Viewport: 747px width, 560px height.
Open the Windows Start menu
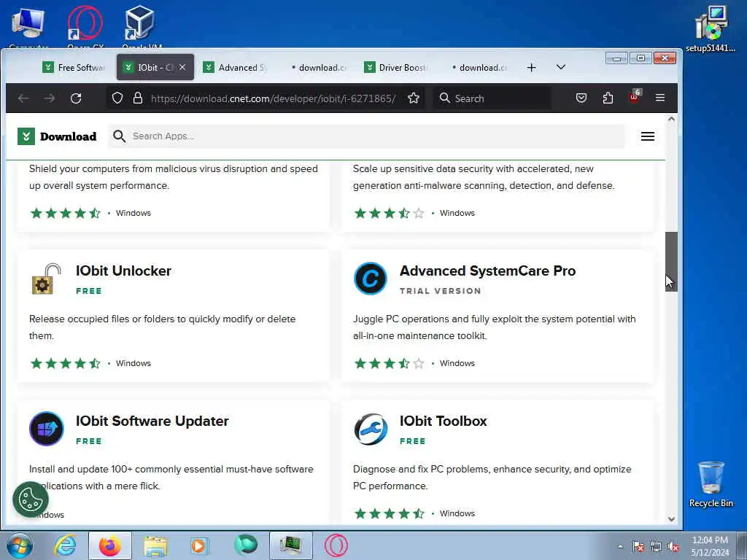coord(20,546)
